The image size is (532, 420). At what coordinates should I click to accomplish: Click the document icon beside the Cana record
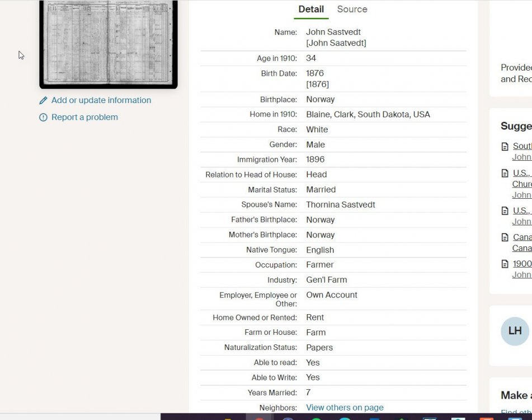(505, 237)
